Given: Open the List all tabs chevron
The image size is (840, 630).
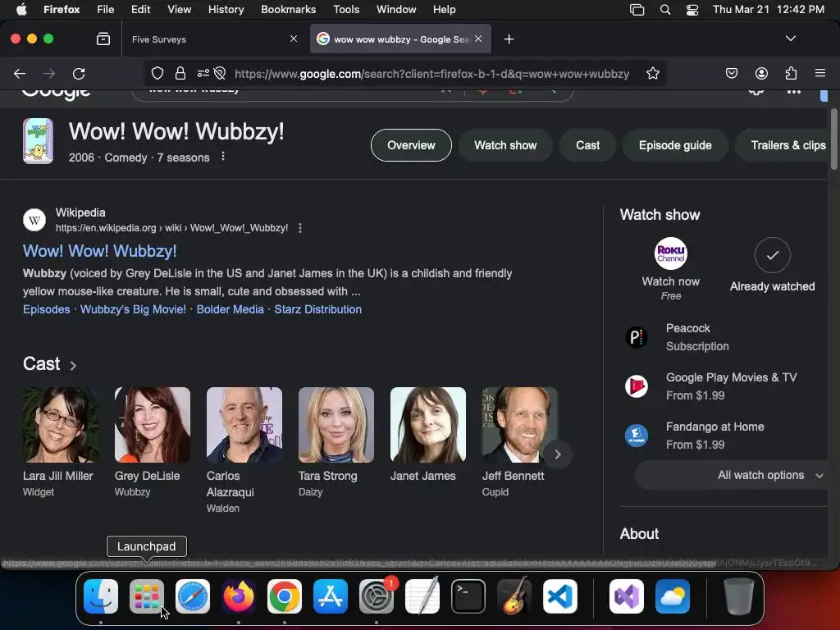Looking at the screenshot, I should click(x=790, y=39).
